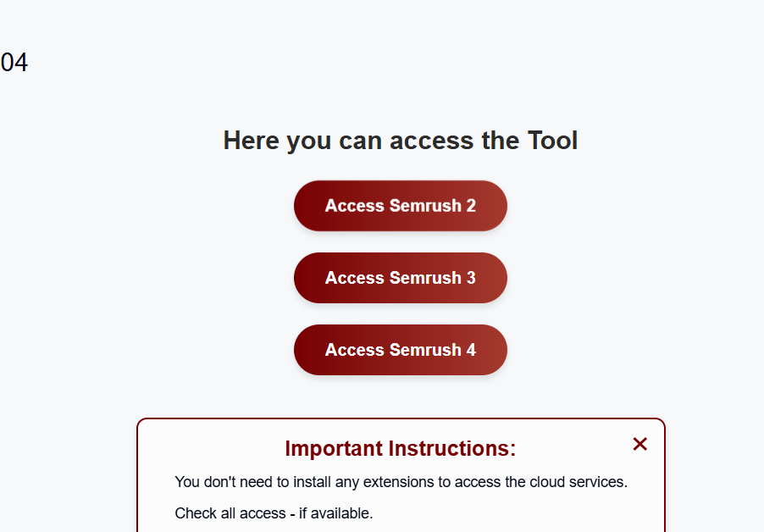Click the word 'Here' starting the heading
Screen dimensions: 764x532
(252, 141)
